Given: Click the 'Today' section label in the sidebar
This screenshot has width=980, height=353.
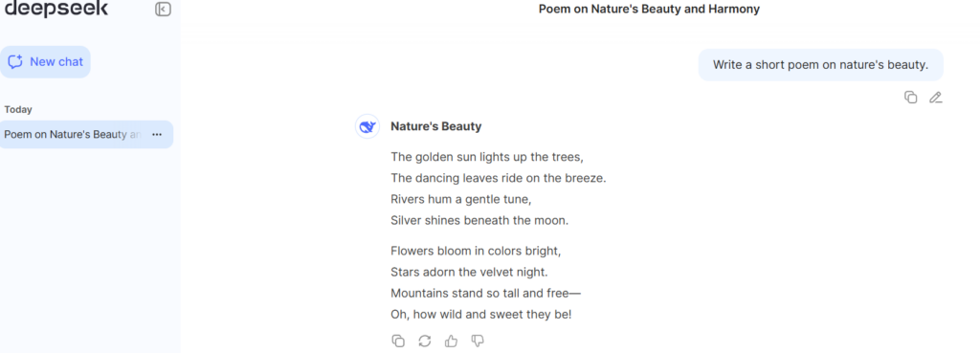Looking at the screenshot, I should 18,109.
